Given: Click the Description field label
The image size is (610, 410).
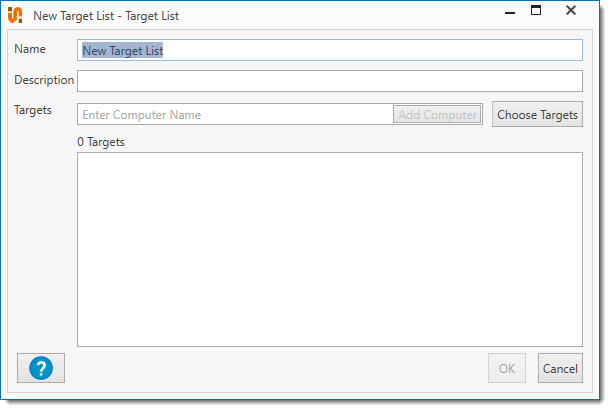Looking at the screenshot, I should coord(44,80).
